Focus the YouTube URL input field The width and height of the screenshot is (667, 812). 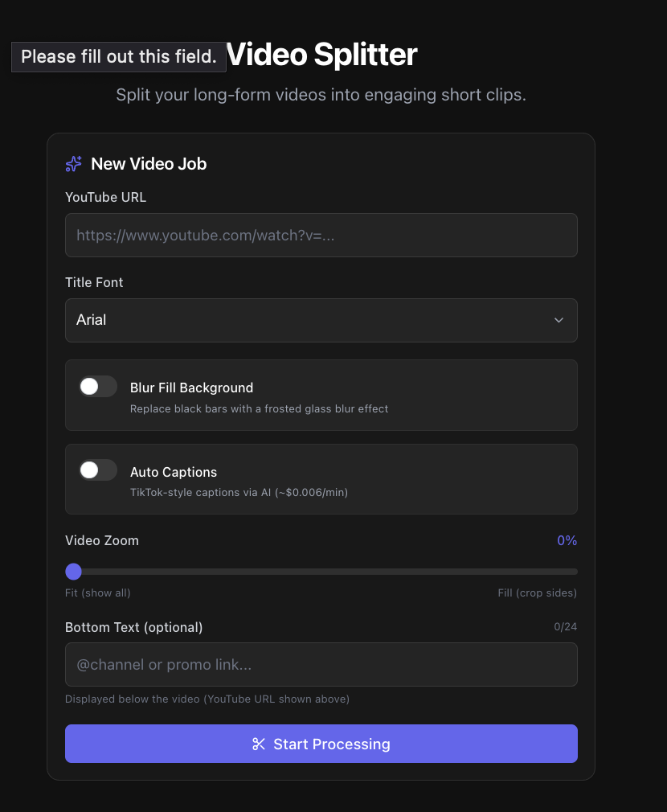[x=321, y=235]
